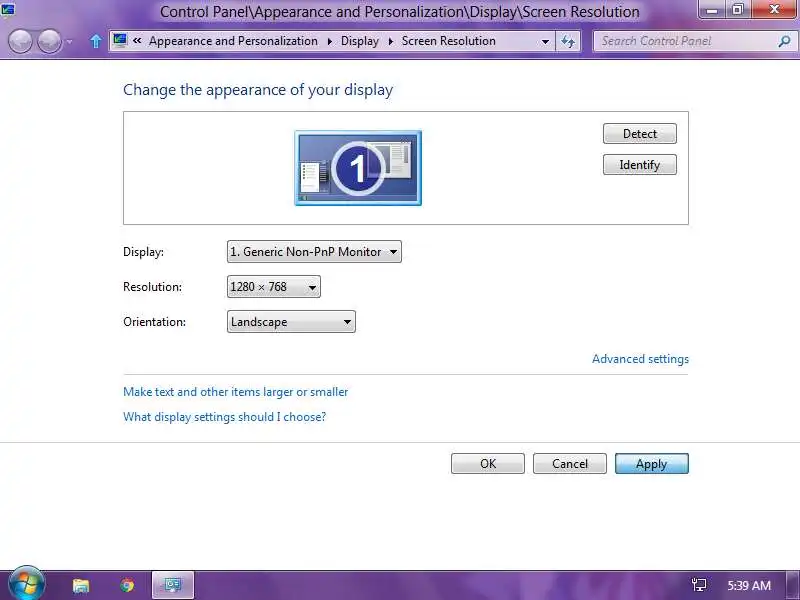Screen dimensions: 800x600
Task: Click the Control Panel icon in address bar
Action: point(120,41)
